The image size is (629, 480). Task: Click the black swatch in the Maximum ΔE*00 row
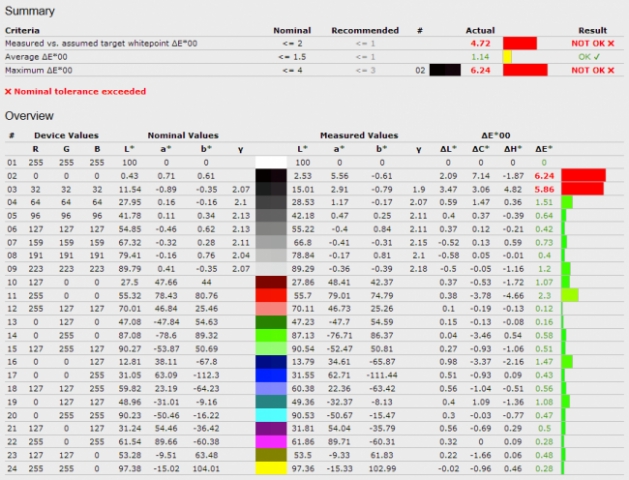pos(445,71)
